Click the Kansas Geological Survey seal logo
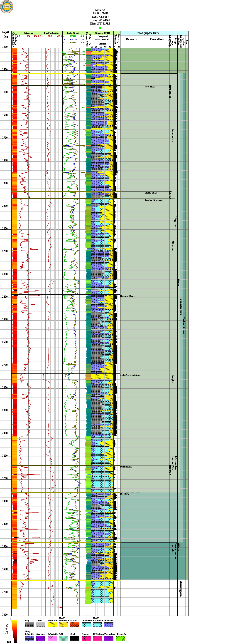This screenshot has height=644, width=245. tap(7, 7)
